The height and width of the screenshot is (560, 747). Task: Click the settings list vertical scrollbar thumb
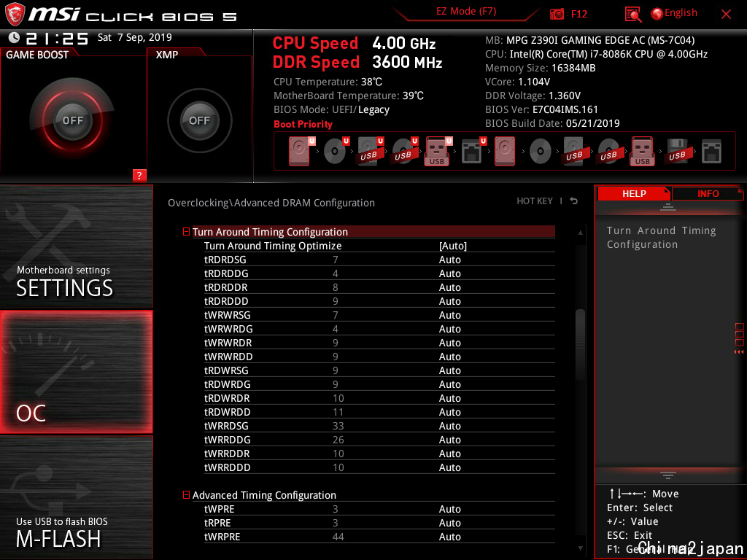pos(580,345)
